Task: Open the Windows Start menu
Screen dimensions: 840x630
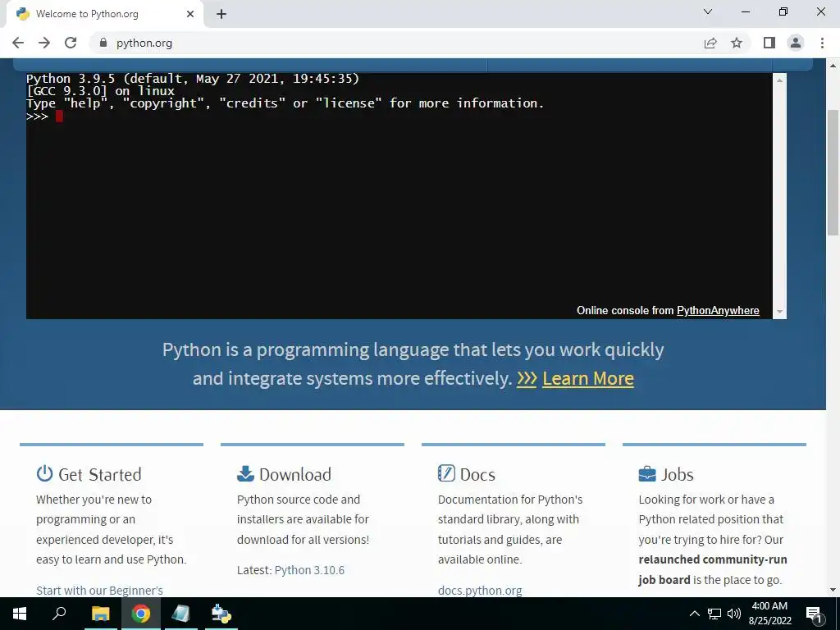Action: pos(20,614)
